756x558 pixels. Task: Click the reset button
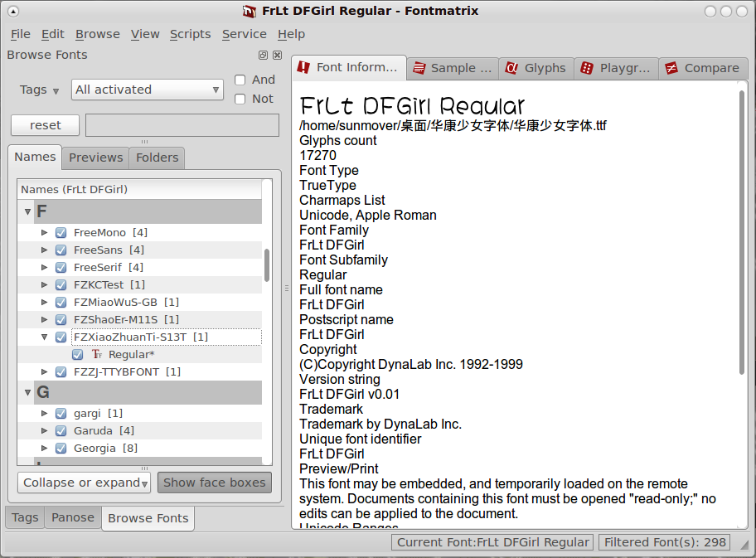click(46, 125)
